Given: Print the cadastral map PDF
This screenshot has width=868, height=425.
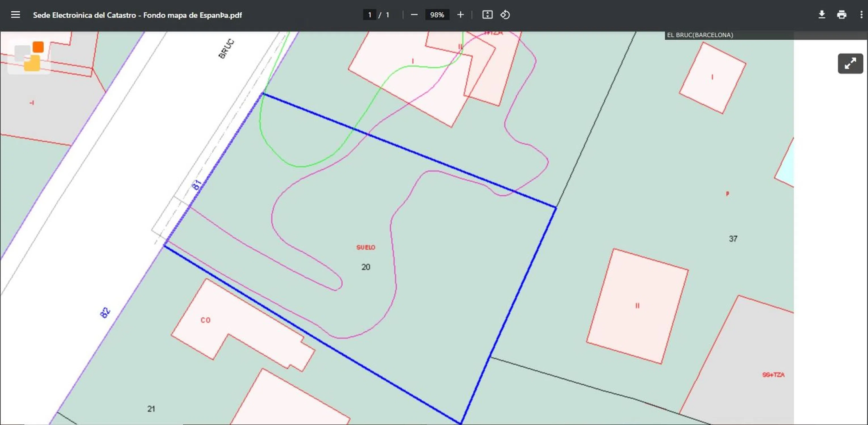Looking at the screenshot, I should tap(841, 15).
